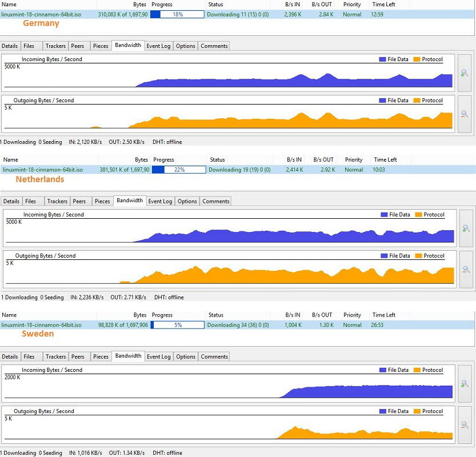This screenshot has height=457, width=476.
Task: Click the time left value 12:59
Action: (377, 14)
